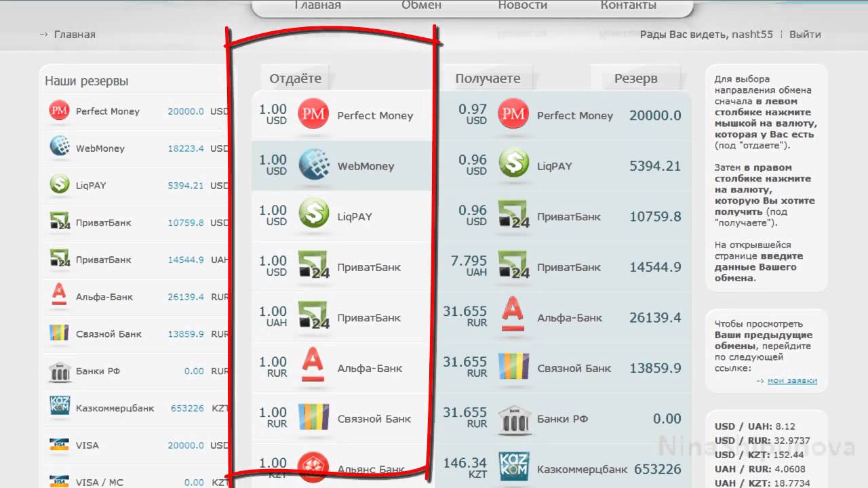
Task: Click rate 0.97 USD in Получаете column
Action: 473,114
